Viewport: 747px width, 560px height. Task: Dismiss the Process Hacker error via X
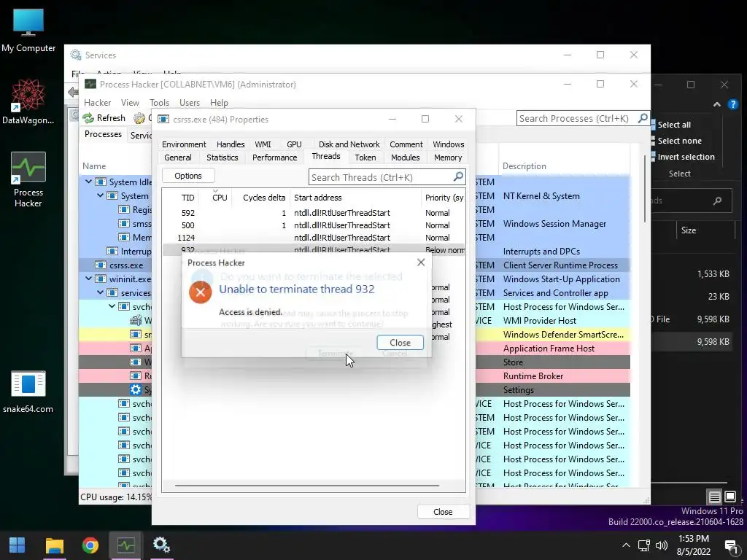[x=421, y=262]
